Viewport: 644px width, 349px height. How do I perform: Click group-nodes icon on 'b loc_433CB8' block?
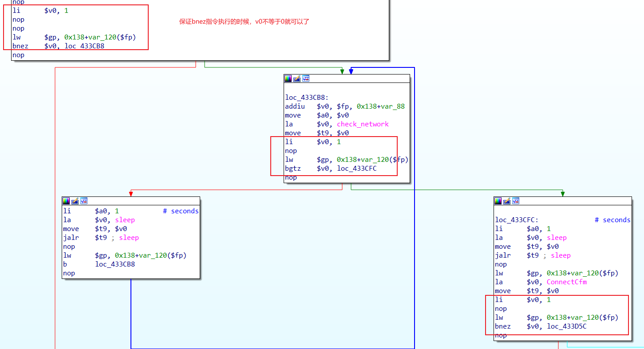point(84,201)
